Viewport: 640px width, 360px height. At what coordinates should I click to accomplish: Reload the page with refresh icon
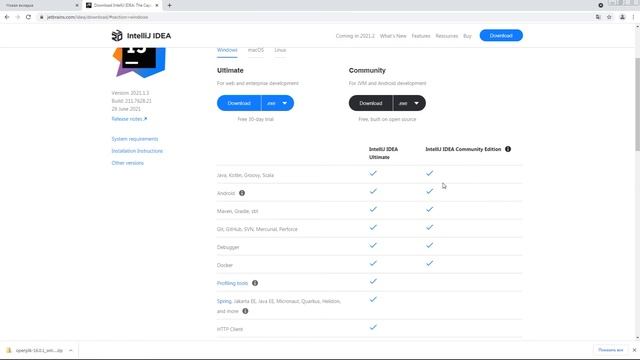click(28, 17)
